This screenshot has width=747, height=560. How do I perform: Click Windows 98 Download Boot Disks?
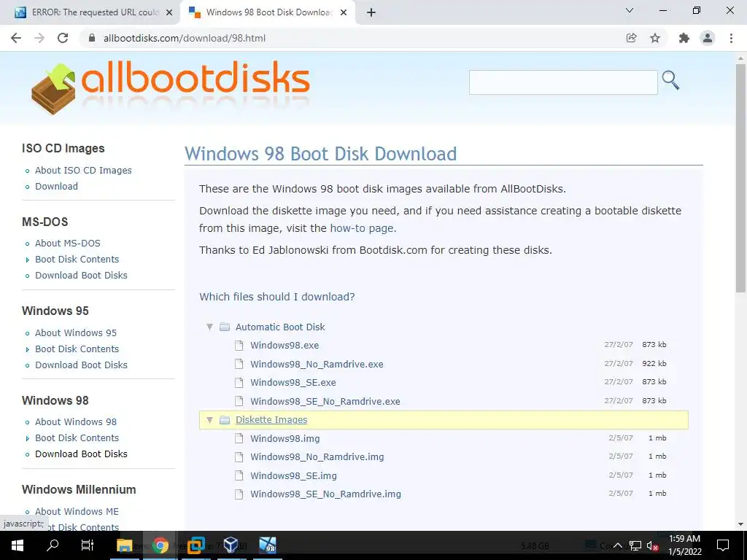pos(81,454)
